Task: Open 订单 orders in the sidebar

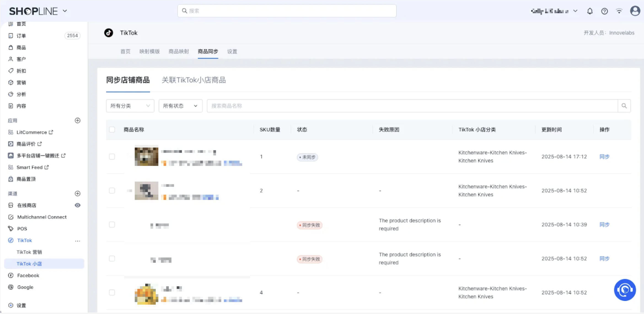Action: (x=21, y=36)
